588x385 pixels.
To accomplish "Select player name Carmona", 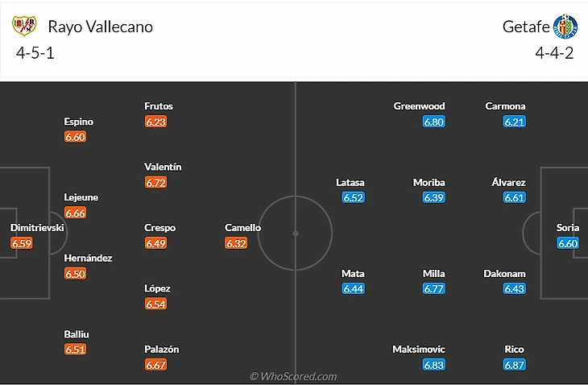I will (x=505, y=106).
